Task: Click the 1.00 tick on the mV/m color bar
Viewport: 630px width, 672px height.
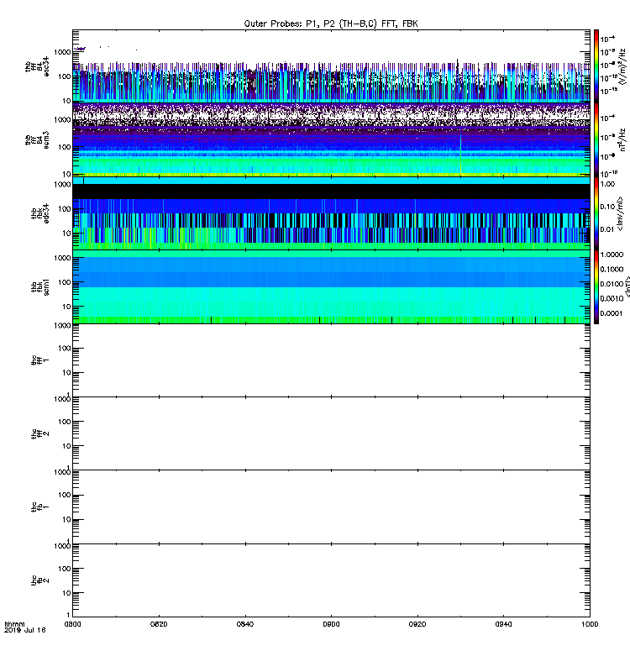Action: [607, 184]
